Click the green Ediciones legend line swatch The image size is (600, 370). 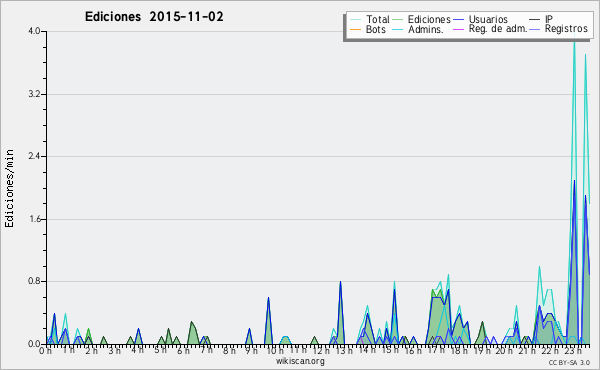[398, 19]
